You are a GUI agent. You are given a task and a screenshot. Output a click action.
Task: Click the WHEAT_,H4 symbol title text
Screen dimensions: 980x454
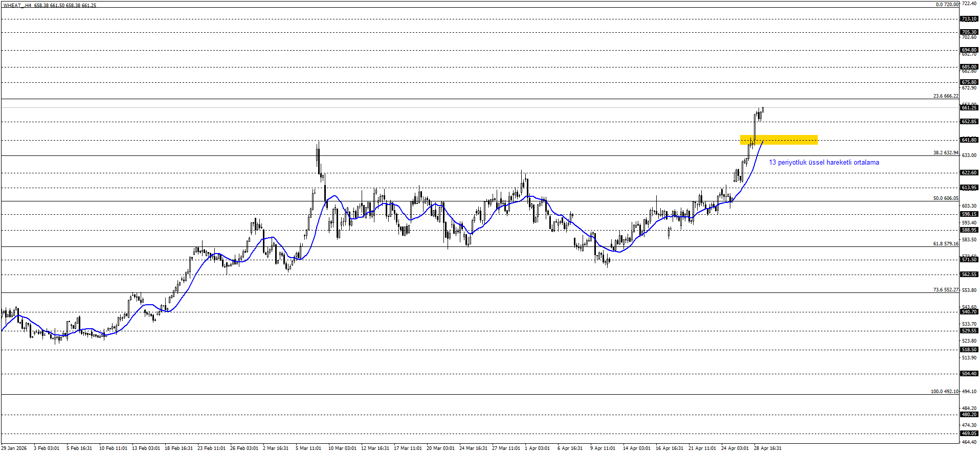(x=17, y=5)
